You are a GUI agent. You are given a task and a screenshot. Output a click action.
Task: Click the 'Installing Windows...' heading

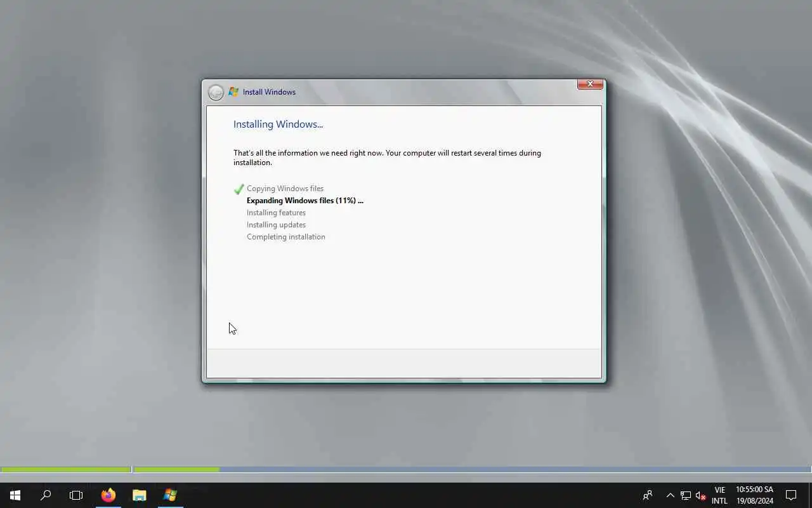(x=278, y=124)
